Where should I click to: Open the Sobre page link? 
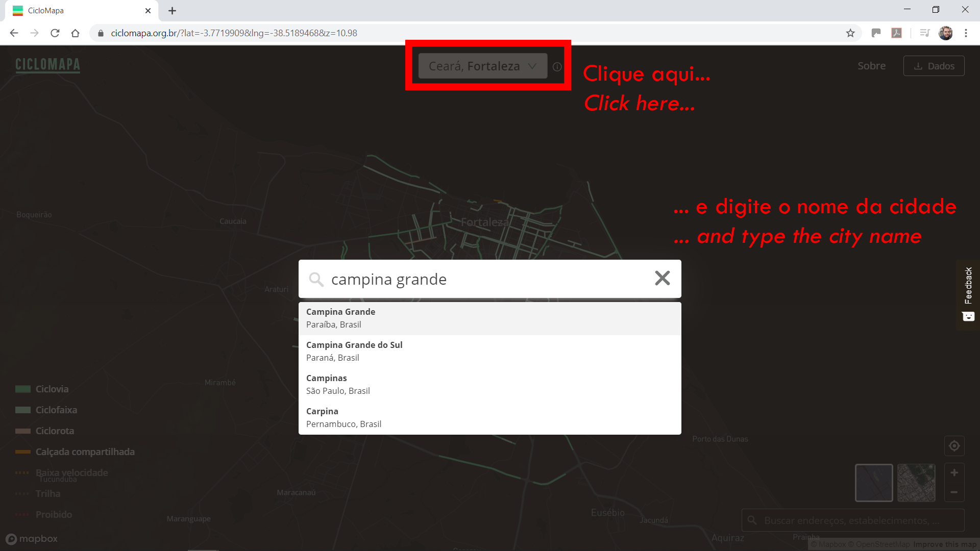[871, 66]
